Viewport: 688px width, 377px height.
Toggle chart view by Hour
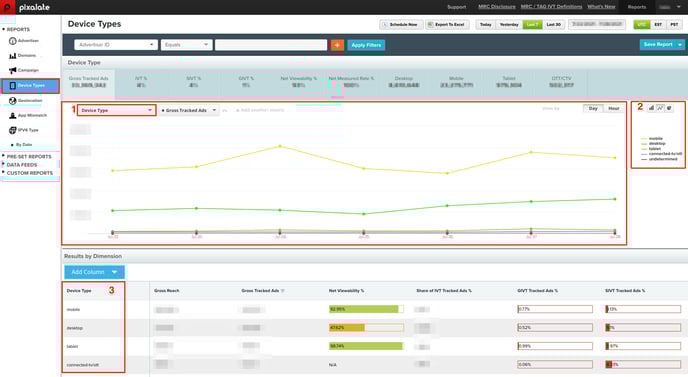[613, 108]
